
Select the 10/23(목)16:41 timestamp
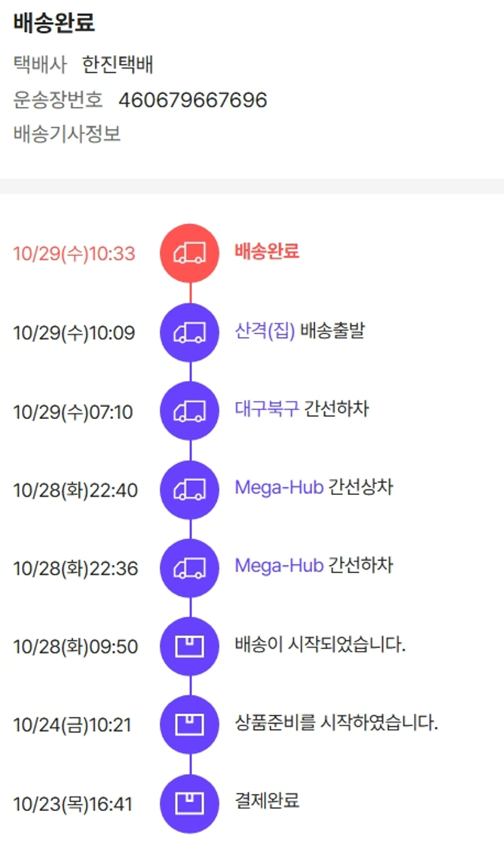[73, 804]
